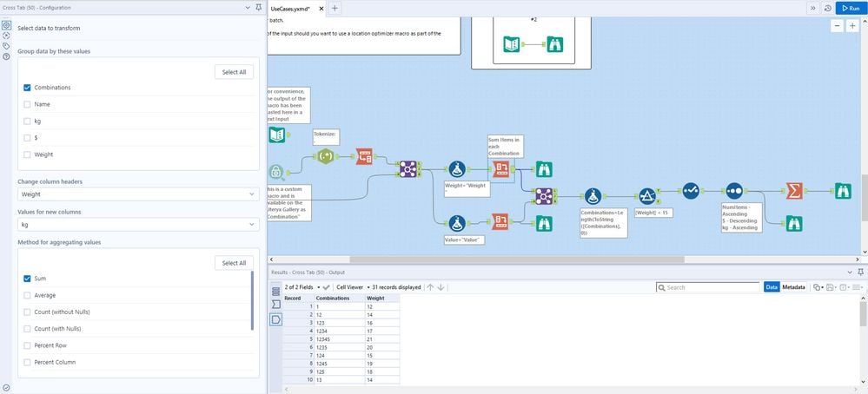Select the Summarize sigma tool
The height and width of the screenshot is (394, 868).
click(794, 191)
